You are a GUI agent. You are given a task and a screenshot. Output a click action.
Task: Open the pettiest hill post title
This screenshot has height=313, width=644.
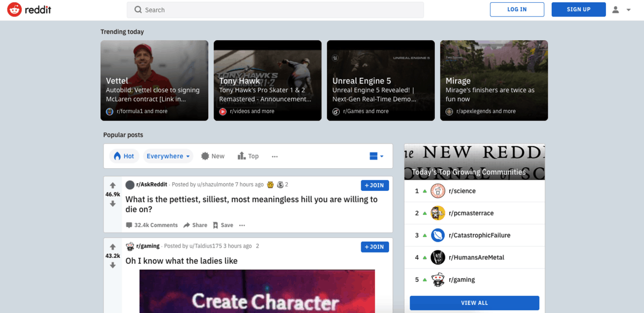(252, 204)
